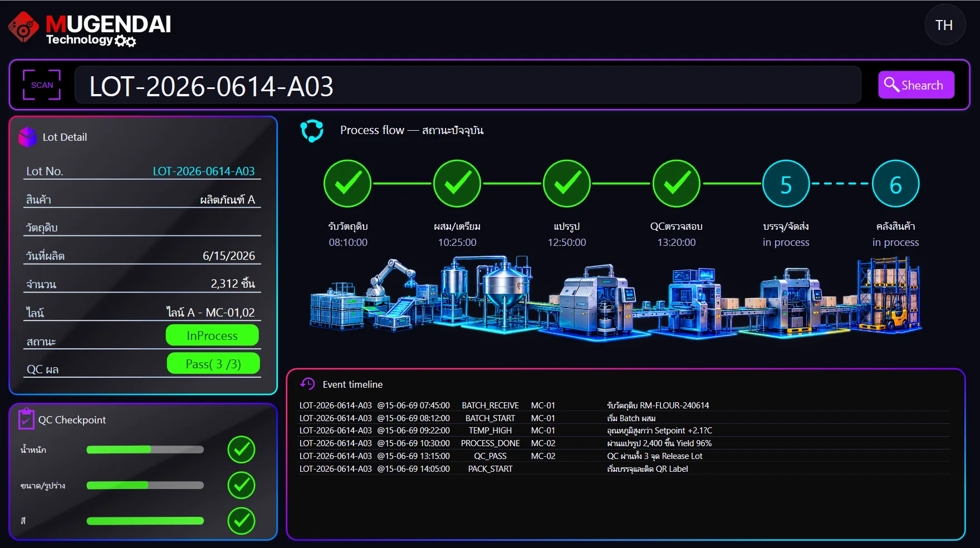Click the LOT-2026-0614-A03 lot number link
Viewport: 980px width, 548px height.
[x=204, y=171]
